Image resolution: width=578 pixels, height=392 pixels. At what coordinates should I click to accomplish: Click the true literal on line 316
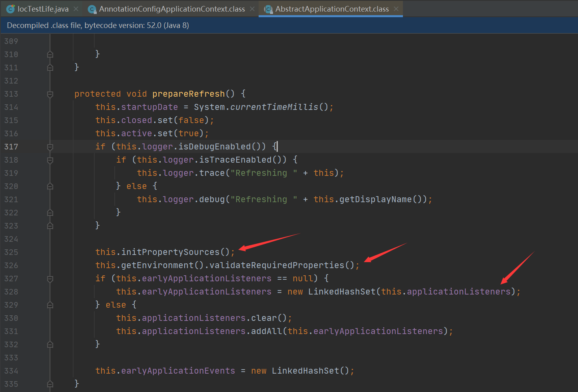tap(189, 133)
